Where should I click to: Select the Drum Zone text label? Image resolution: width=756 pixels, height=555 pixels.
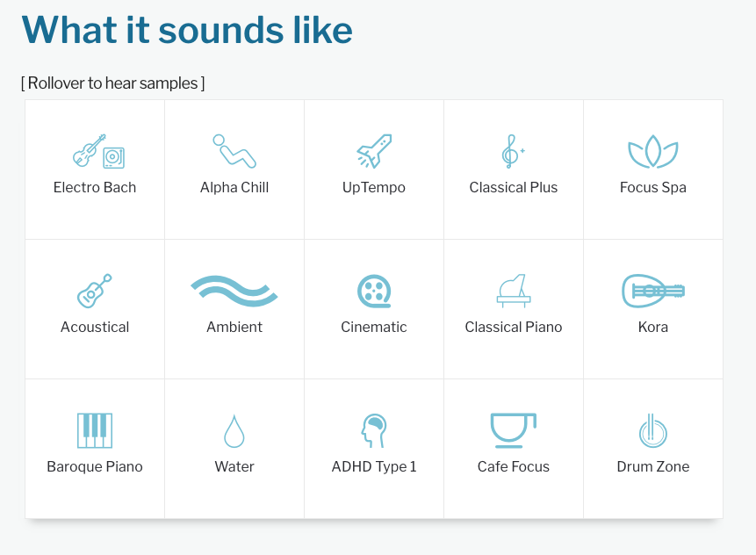[652, 466]
